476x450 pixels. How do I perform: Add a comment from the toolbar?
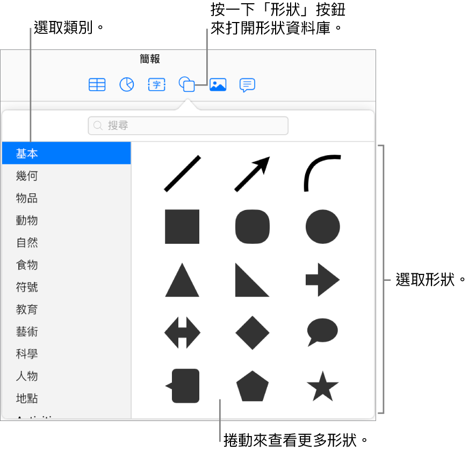247,85
